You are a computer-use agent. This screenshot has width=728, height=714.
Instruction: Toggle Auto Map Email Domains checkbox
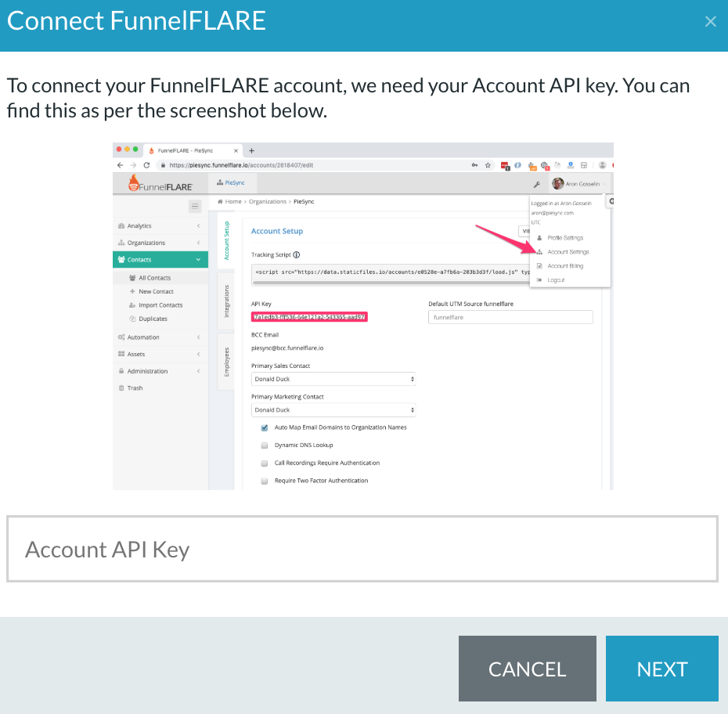point(264,427)
